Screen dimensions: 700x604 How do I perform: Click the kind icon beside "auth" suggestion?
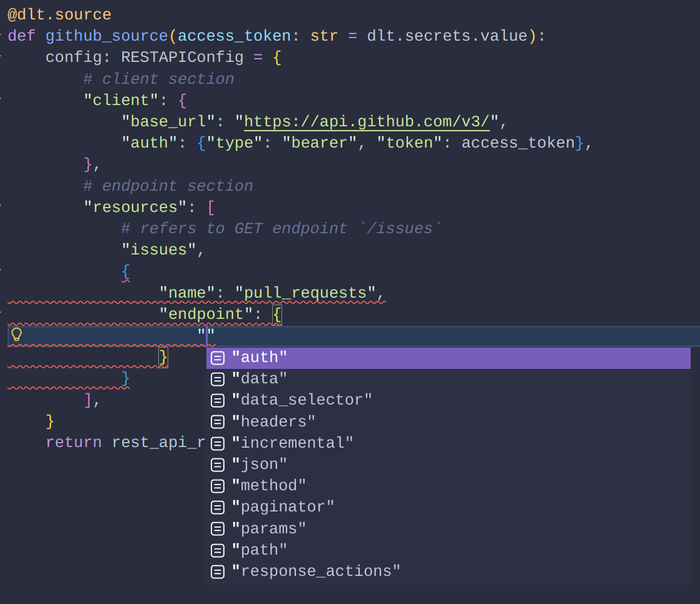pyautogui.click(x=217, y=357)
